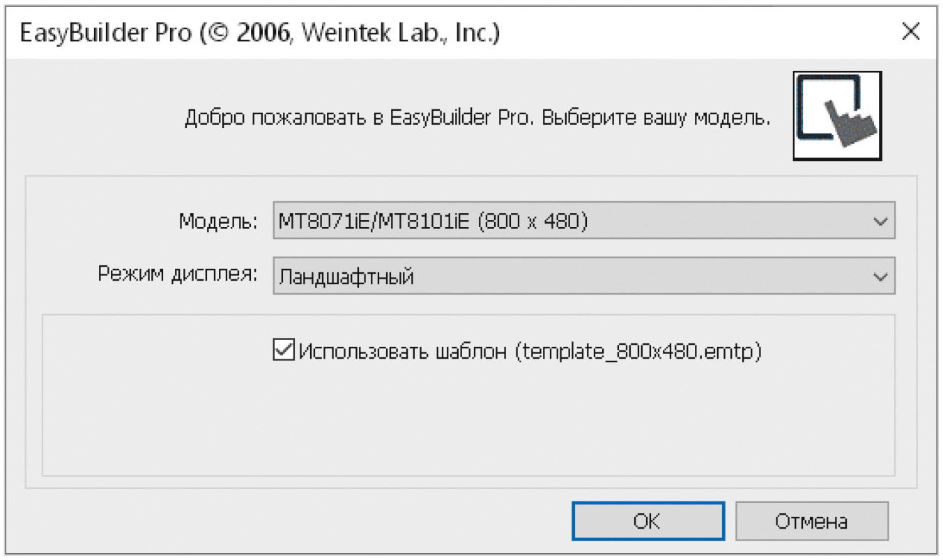
Task: Close the EasyBuilder Pro dialog window
Action: [x=910, y=32]
